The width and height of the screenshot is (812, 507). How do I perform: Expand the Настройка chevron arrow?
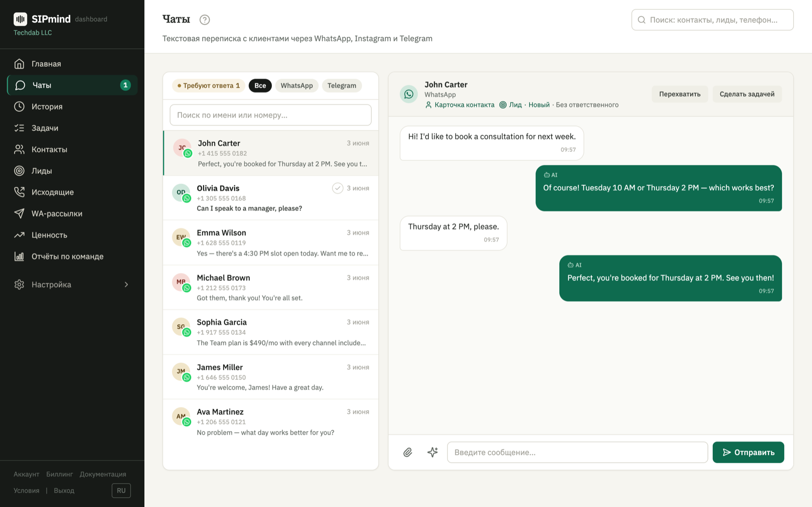[x=127, y=285]
